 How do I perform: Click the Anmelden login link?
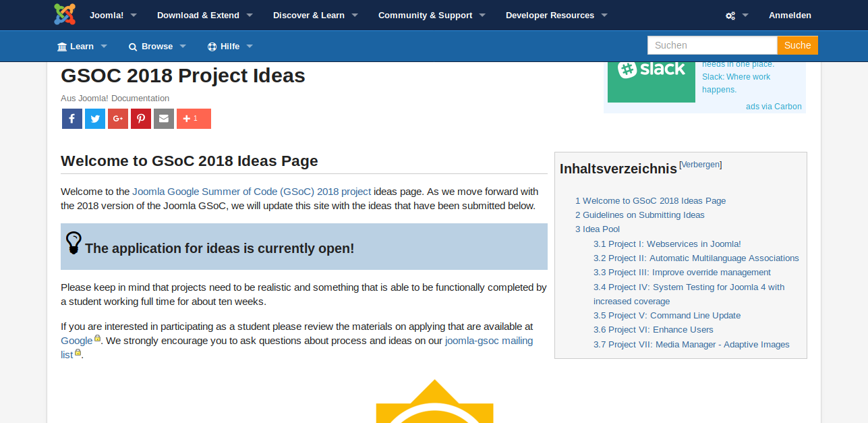790,16
